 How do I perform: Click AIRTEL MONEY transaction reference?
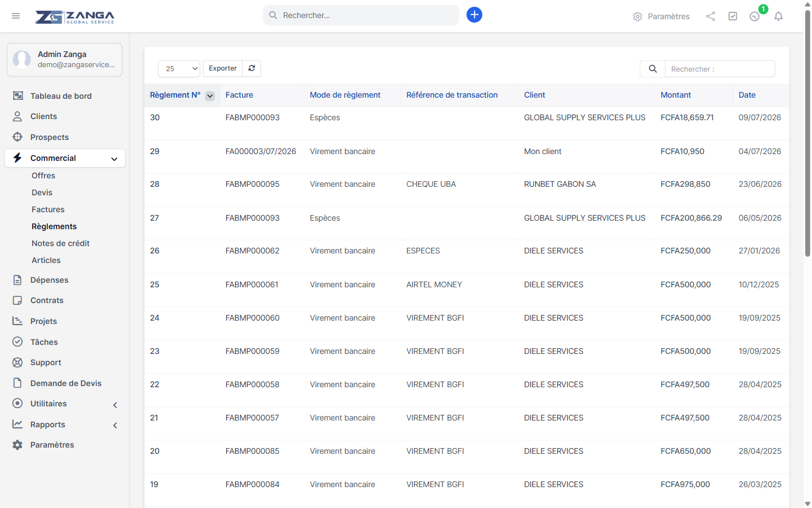click(x=434, y=284)
